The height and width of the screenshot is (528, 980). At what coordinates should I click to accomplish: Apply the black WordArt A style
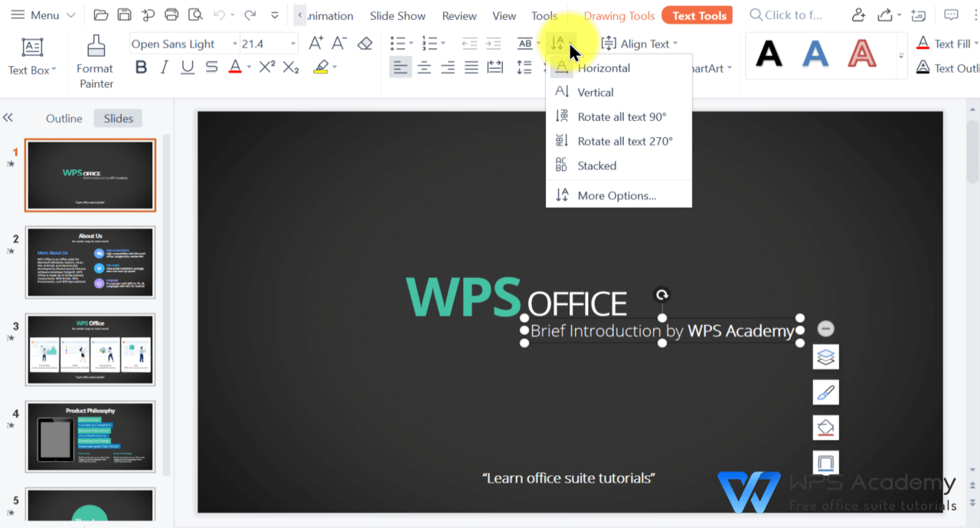[x=769, y=54]
